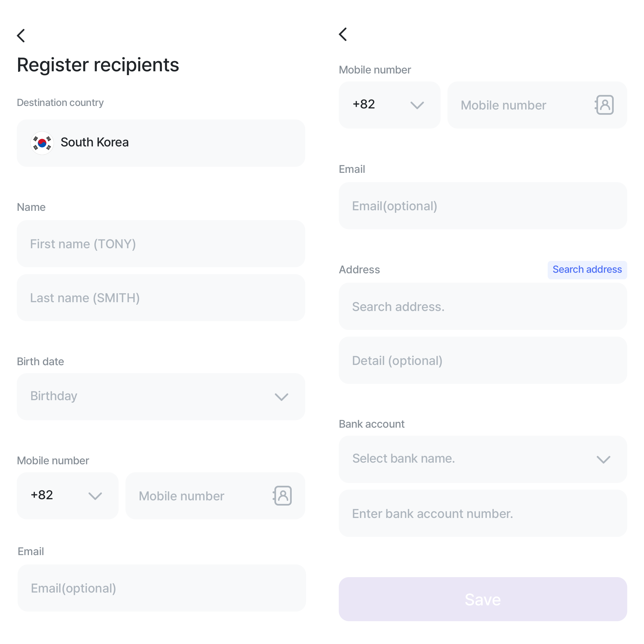644x644 pixels.
Task: Click the Search address. input field
Action: (483, 306)
